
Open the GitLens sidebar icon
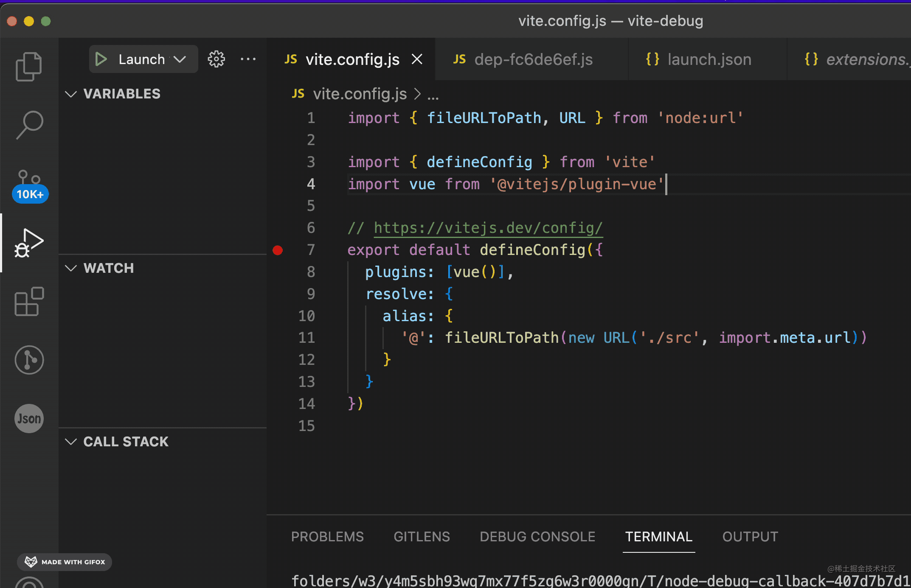[x=29, y=360]
